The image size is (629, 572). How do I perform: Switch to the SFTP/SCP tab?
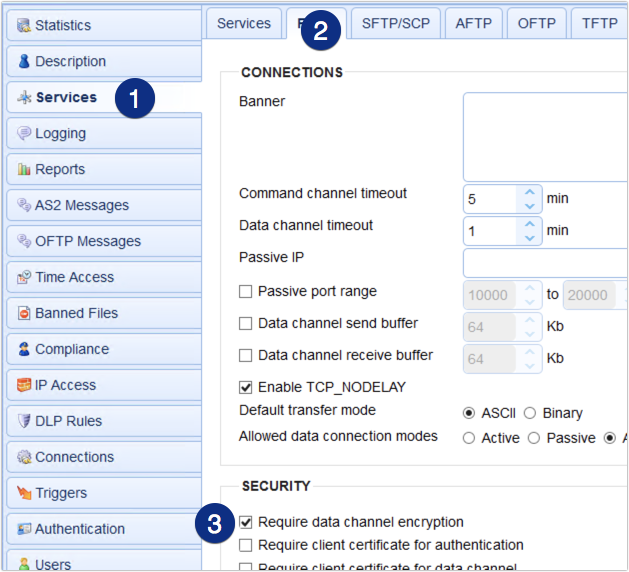395,23
